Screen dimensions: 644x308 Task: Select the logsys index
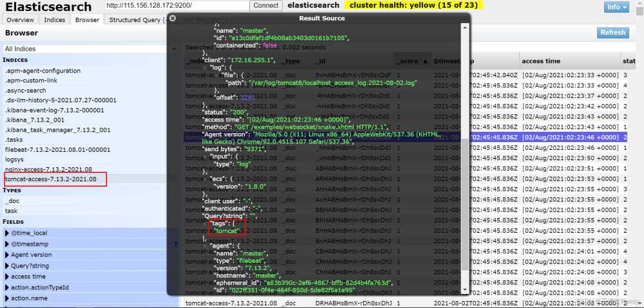[14, 159]
